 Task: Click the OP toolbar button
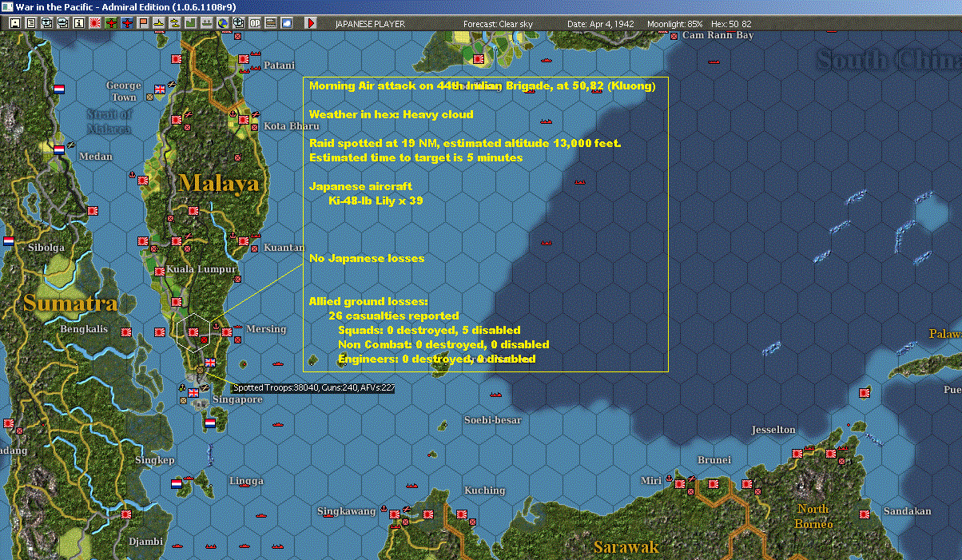click(x=255, y=23)
